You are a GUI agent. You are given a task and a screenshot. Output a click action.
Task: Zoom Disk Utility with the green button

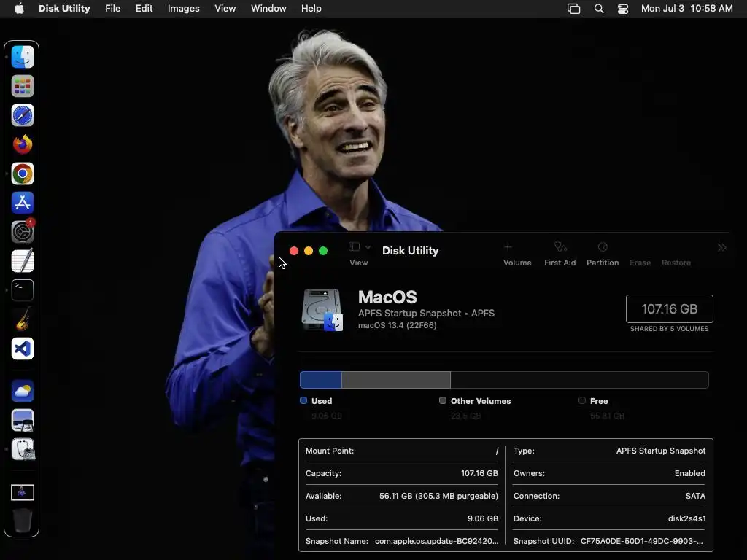click(x=323, y=251)
